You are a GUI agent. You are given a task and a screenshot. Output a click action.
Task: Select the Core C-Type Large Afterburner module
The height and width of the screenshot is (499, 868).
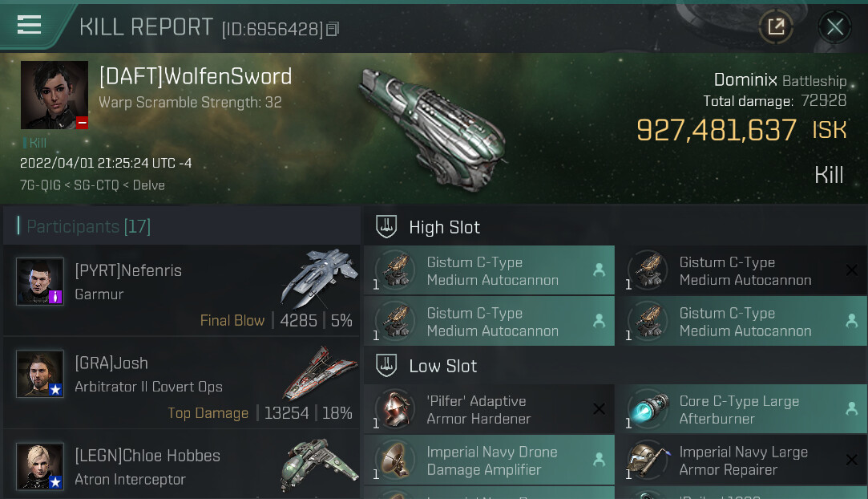coord(741,410)
